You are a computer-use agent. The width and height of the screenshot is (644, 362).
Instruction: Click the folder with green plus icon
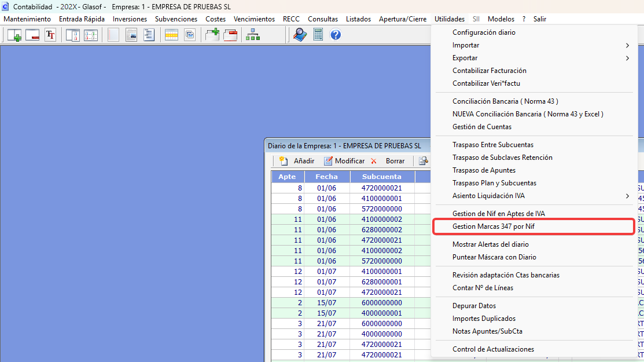point(213,35)
